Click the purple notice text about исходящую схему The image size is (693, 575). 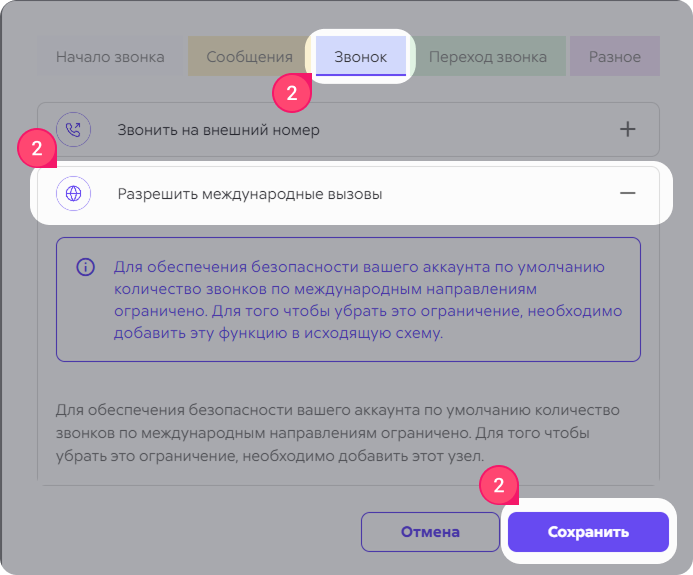[368, 300]
